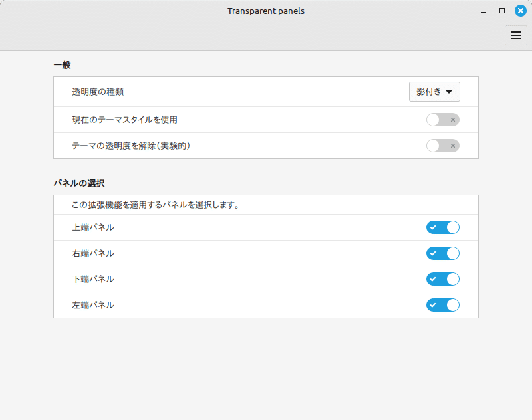532x420 pixels.
Task: Click the 下端パネル row label
Action: 93,279
